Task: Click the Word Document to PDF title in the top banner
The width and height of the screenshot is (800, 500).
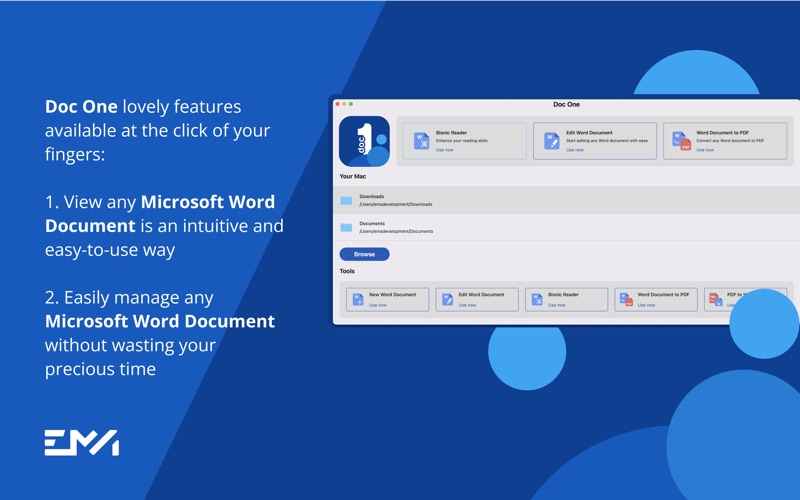Action: tap(722, 133)
